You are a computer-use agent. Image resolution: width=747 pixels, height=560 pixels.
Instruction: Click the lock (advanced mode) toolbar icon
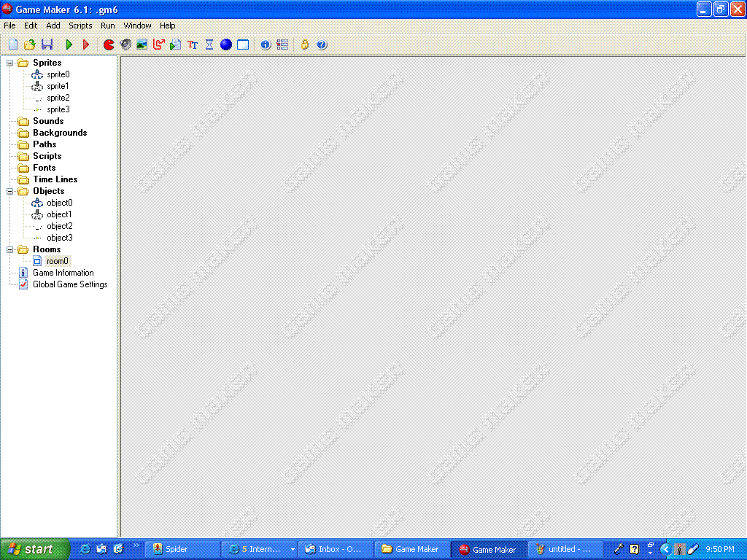[x=305, y=44]
